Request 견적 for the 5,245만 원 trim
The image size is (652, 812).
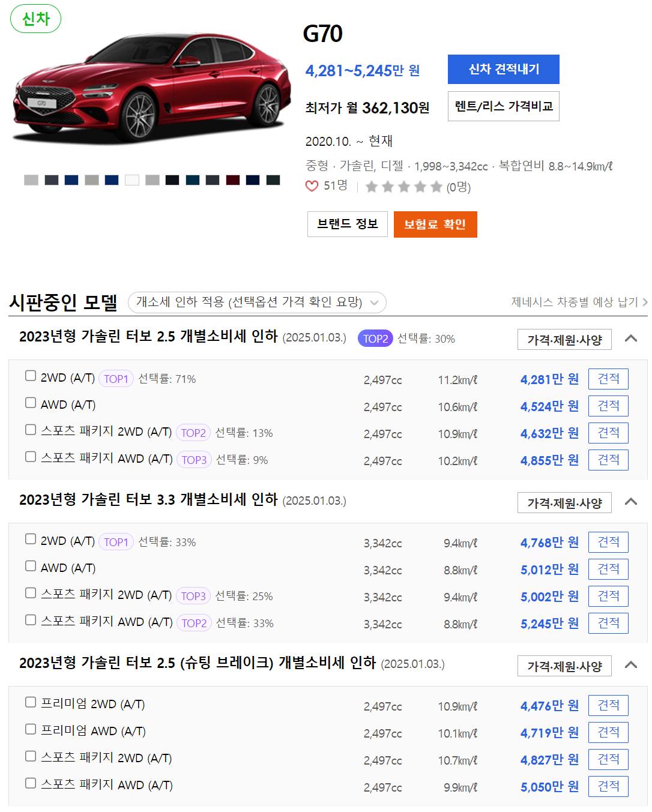click(x=608, y=623)
